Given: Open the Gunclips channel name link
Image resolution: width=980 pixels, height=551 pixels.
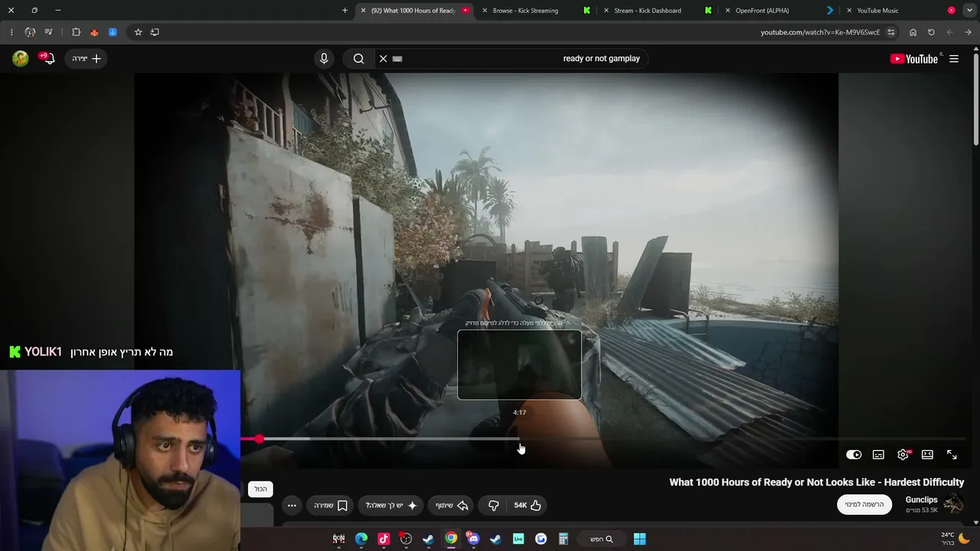Looking at the screenshot, I should point(921,500).
